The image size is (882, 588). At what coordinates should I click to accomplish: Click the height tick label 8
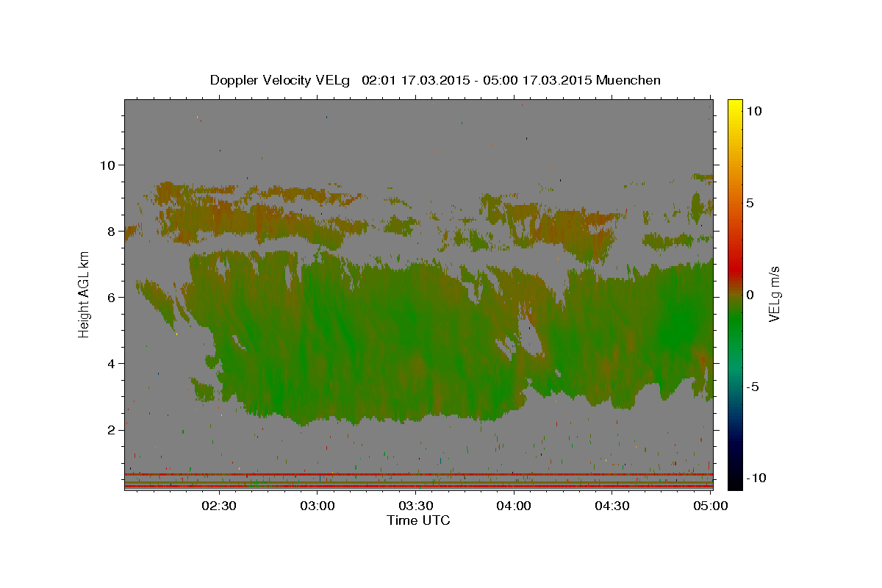pyautogui.click(x=112, y=231)
